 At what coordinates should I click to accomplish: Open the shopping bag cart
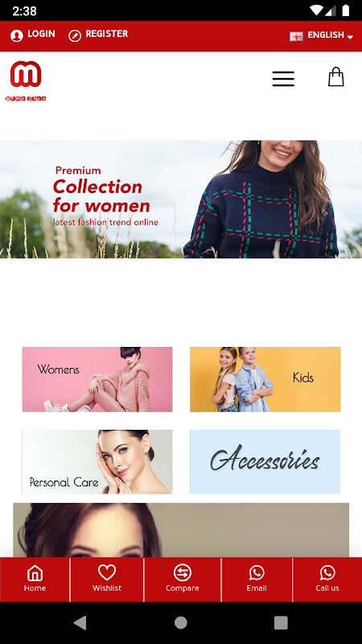[335, 76]
